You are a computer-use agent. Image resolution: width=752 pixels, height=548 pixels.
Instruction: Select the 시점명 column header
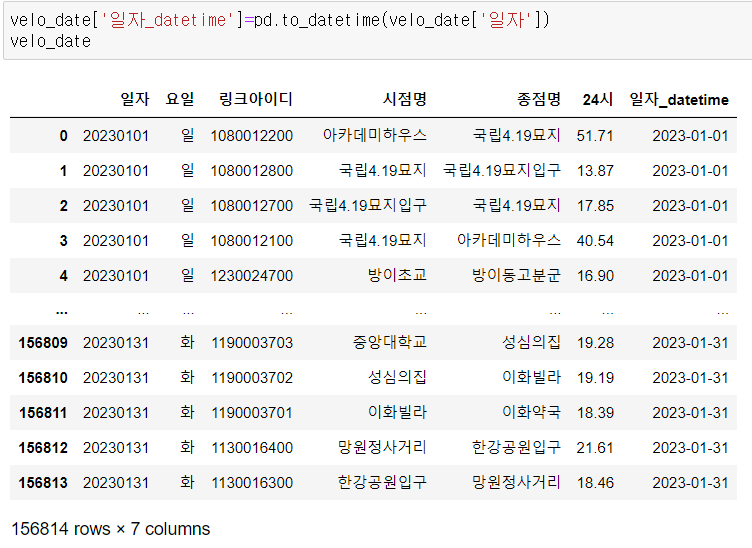tap(405, 99)
